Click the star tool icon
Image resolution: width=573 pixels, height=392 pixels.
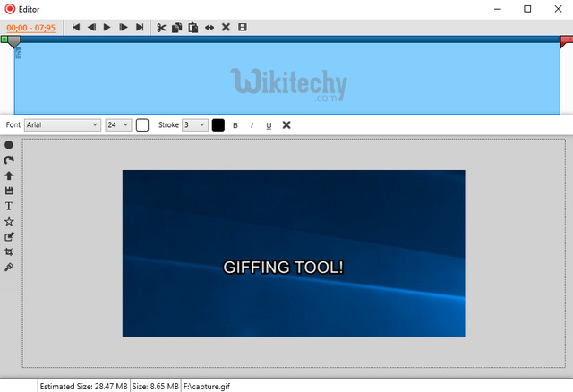click(9, 221)
